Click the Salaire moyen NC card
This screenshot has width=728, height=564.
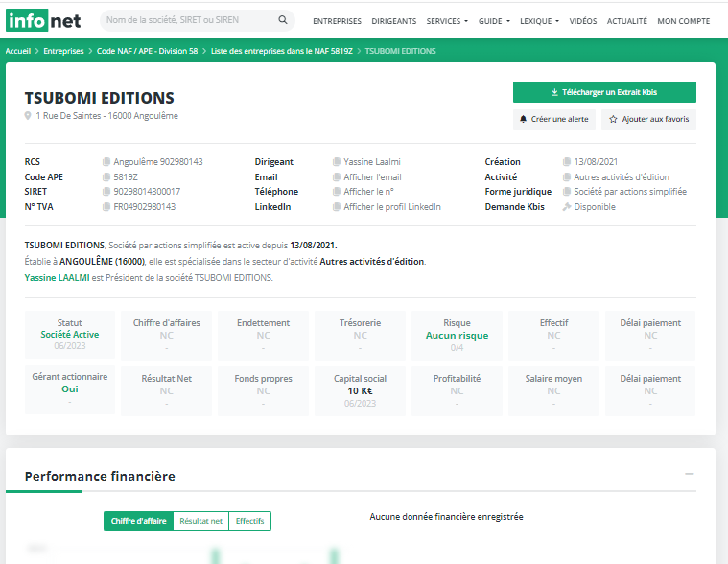[553, 390]
